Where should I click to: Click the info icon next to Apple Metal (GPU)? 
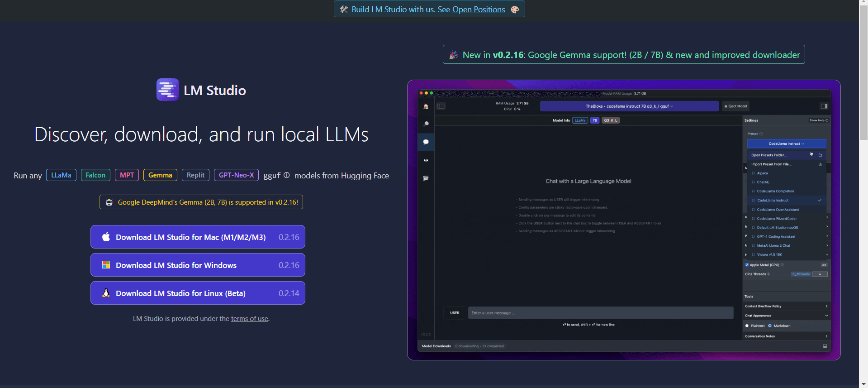(782, 265)
